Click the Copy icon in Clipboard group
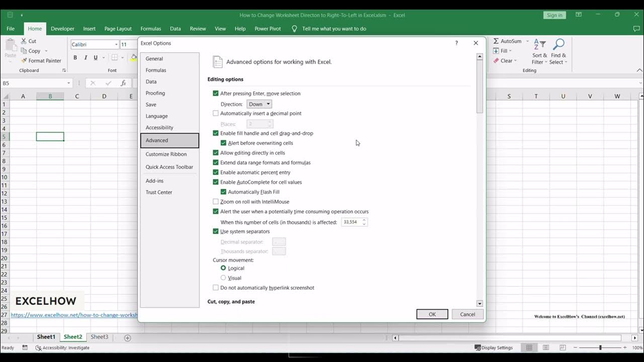Viewport: 644px width, 362px height. (x=24, y=51)
